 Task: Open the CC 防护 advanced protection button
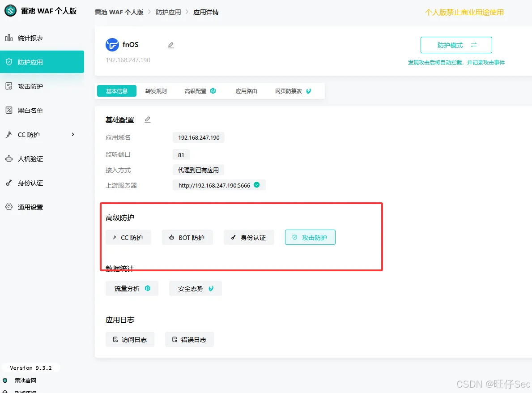128,238
